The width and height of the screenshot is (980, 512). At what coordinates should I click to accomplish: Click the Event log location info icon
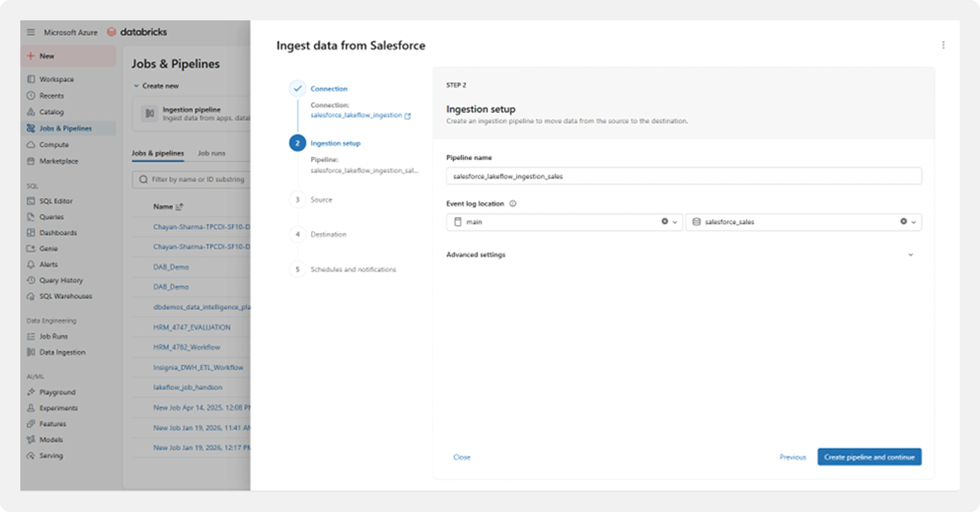tap(513, 204)
